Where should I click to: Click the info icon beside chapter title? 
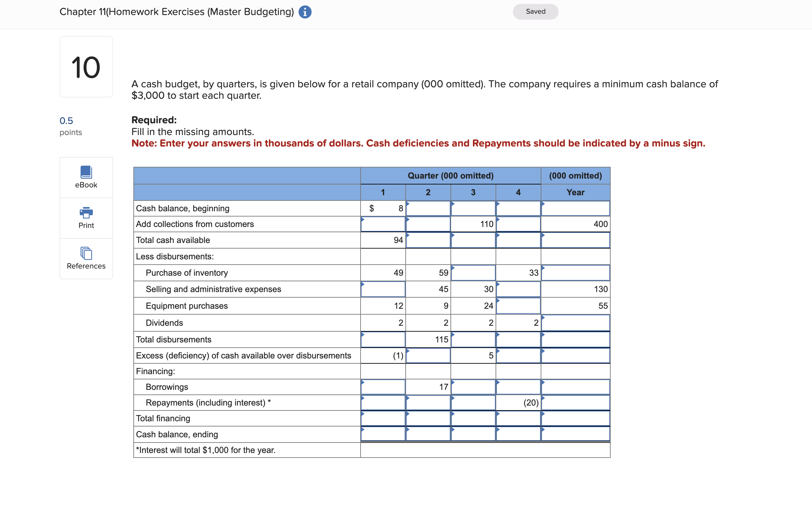(x=305, y=12)
